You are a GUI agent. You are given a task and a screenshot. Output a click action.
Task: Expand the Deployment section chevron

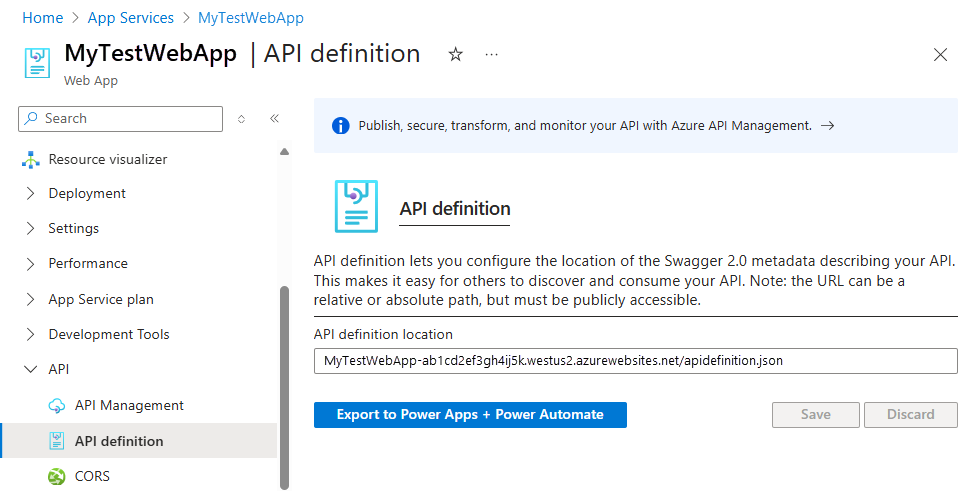30,194
